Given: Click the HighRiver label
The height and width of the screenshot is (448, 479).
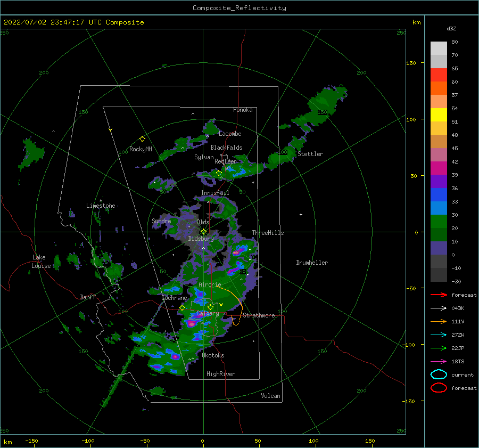Looking at the screenshot, I should point(221,374).
